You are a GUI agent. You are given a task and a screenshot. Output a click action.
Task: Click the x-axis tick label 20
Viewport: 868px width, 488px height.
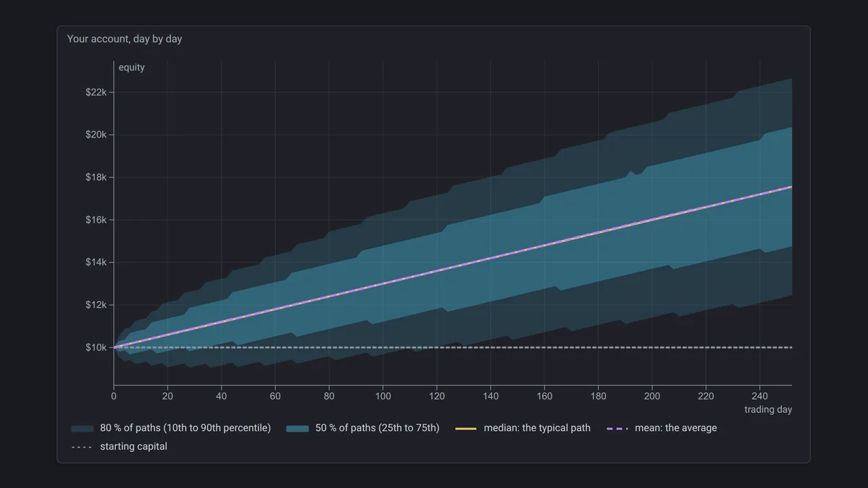tap(167, 396)
